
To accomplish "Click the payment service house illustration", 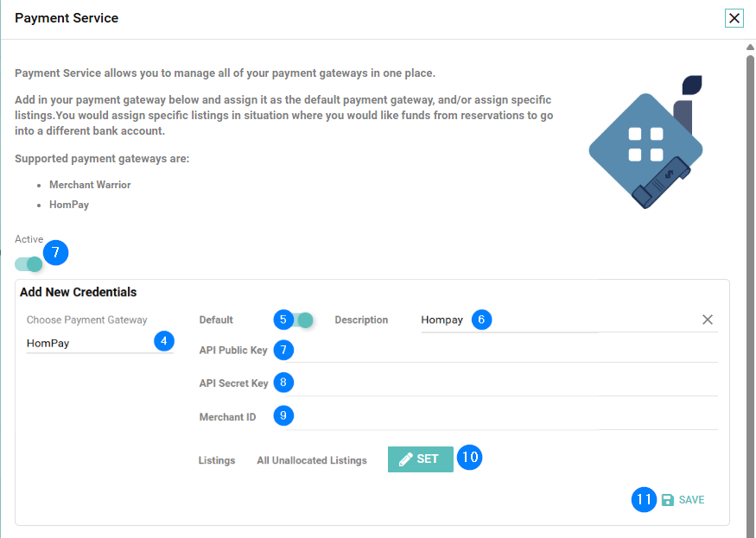I will pos(645,142).
